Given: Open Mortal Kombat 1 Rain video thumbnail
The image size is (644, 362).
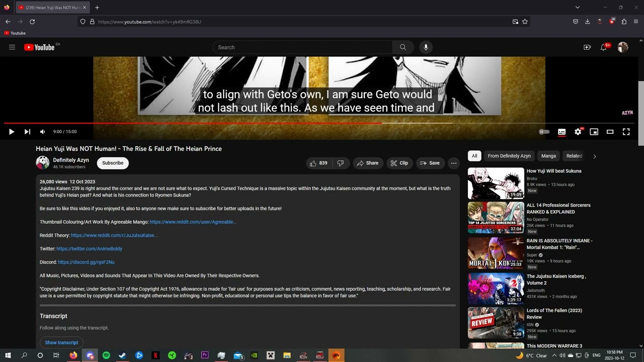Looking at the screenshot, I should [496, 253].
